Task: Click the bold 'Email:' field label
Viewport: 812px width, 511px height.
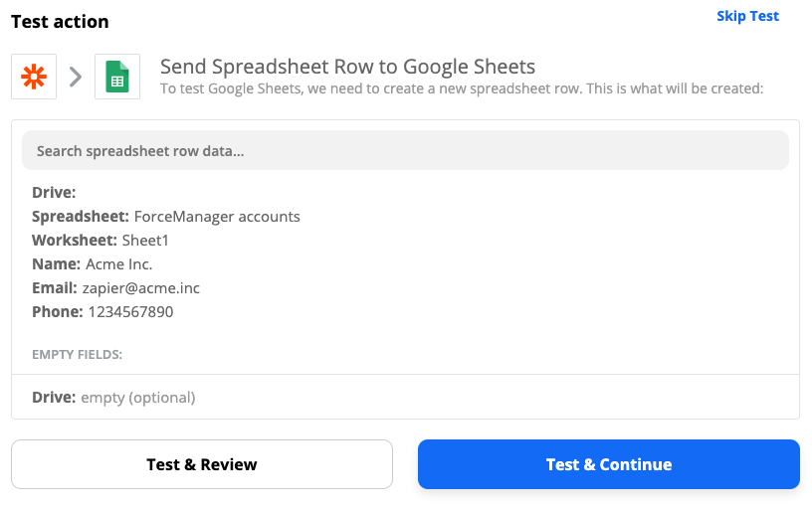Action: [55, 287]
